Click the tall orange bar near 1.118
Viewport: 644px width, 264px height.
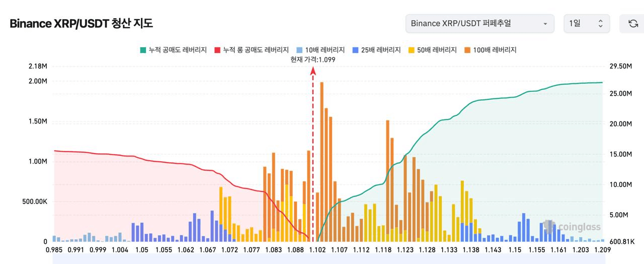coord(387,181)
